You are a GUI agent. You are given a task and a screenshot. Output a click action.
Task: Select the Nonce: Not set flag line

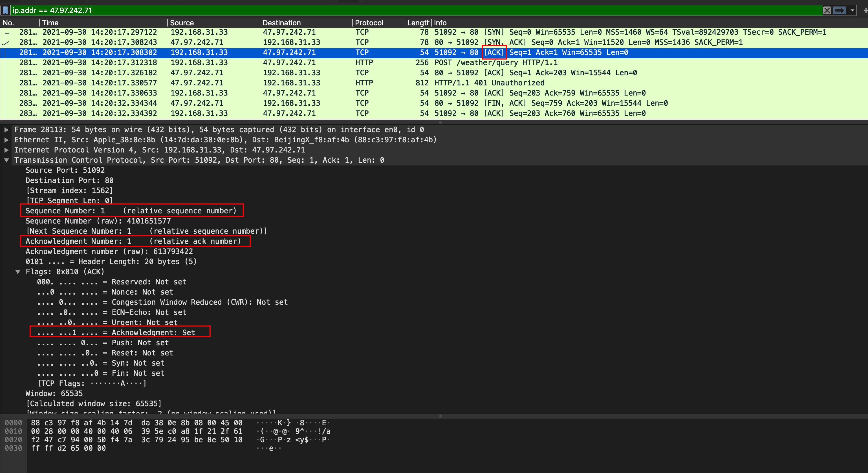tap(105, 292)
